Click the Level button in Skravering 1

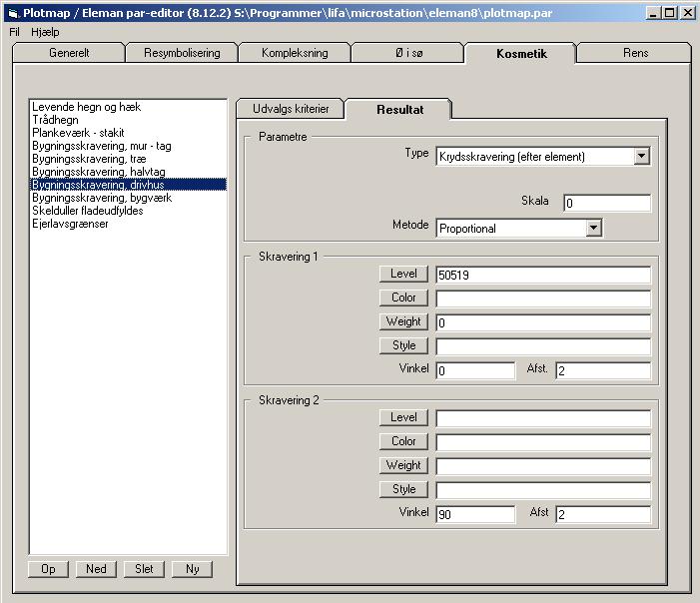403,274
